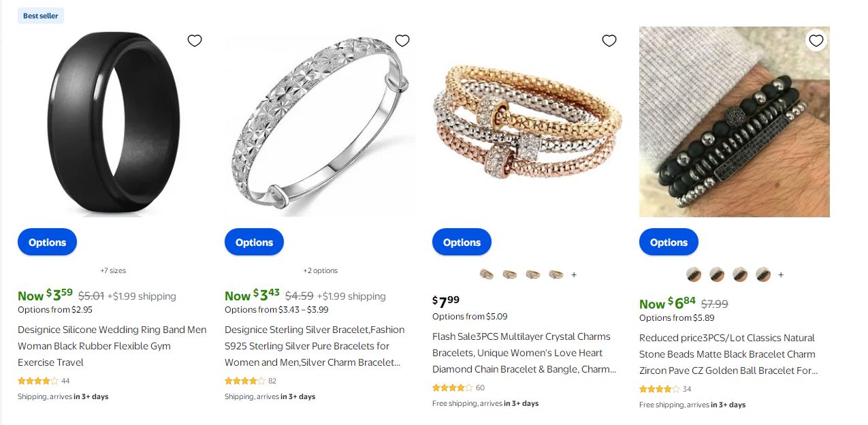Open Options for Designice silicone ring
868x425 pixels.
click(47, 242)
